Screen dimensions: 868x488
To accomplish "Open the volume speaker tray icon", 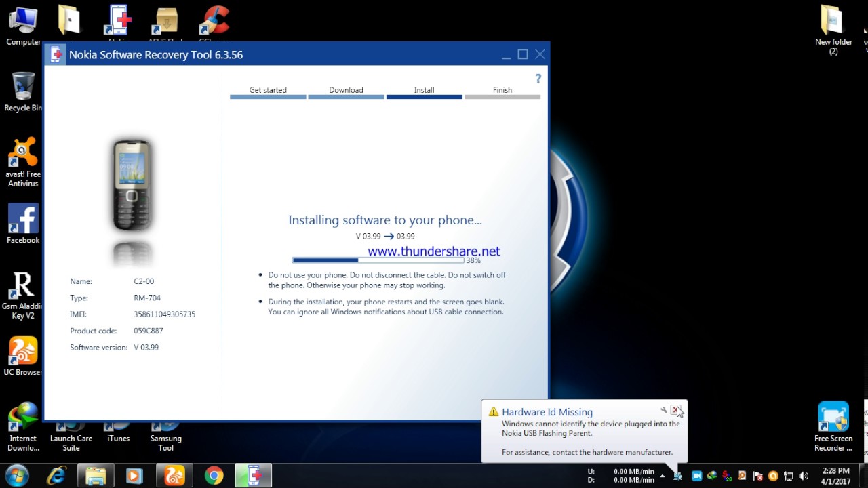I will (x=804, y=476).
